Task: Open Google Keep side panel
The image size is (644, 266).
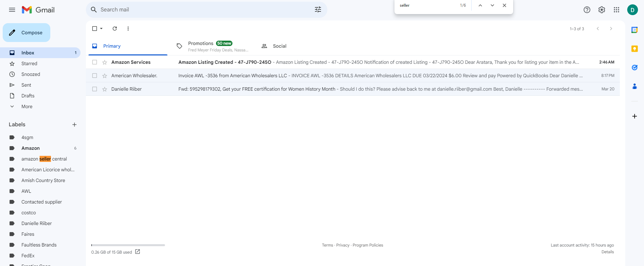Action: [x=635, y=49]
